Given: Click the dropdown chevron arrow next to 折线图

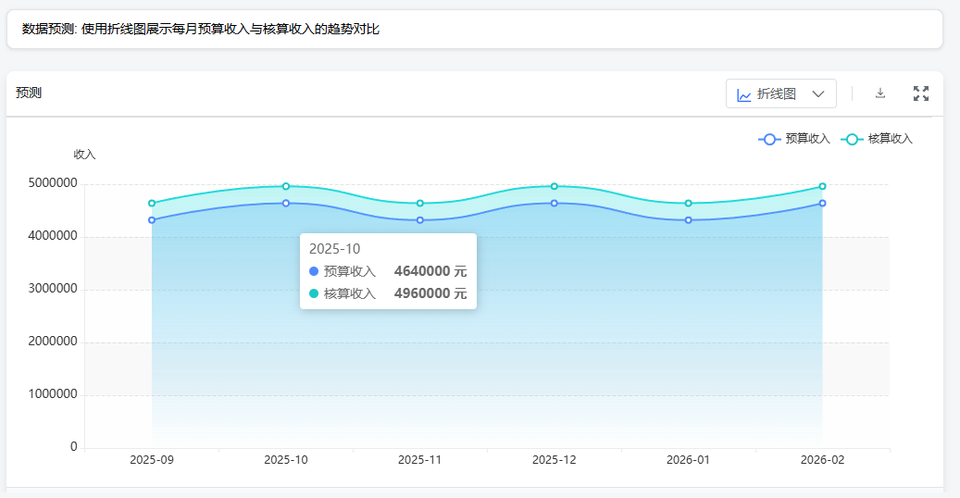Looking at the screenshot, I should 818,94.
